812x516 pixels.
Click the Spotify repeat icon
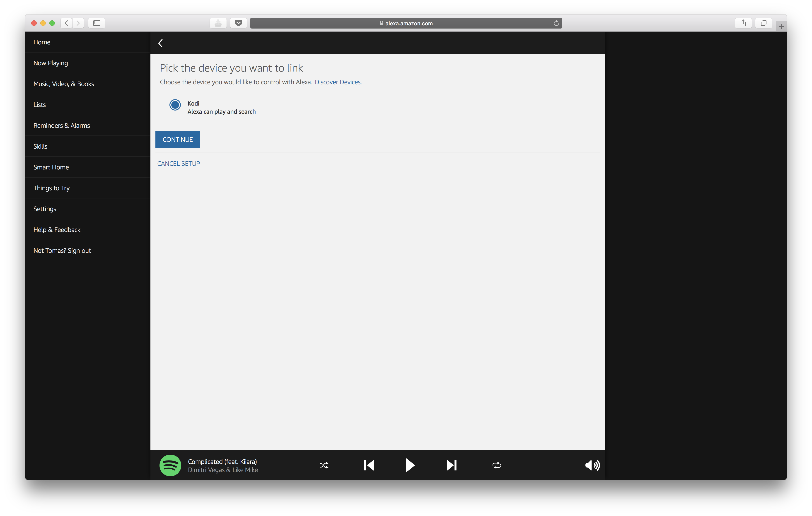click(x=496, y=465)
